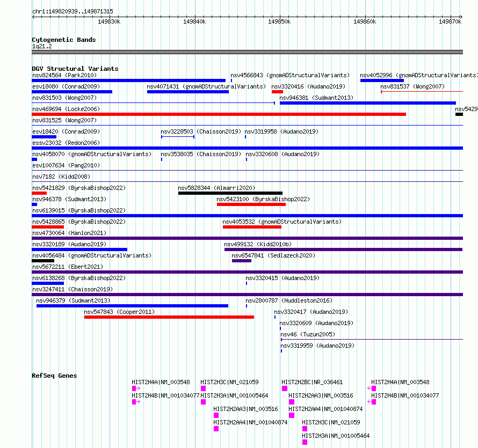Open esv18420 (Conrad2009) variant label
This screenshot has width=478, height=448.
(x=66, y=131)
